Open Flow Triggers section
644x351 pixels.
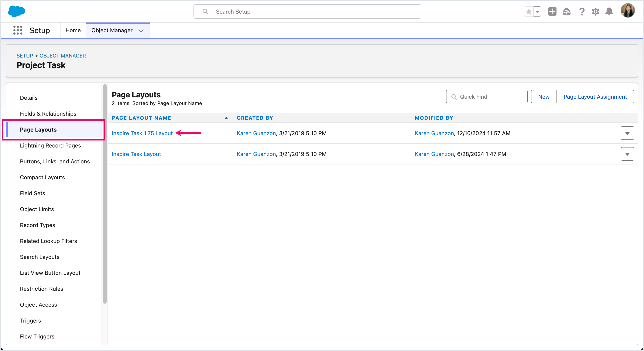tap(37, 337)
